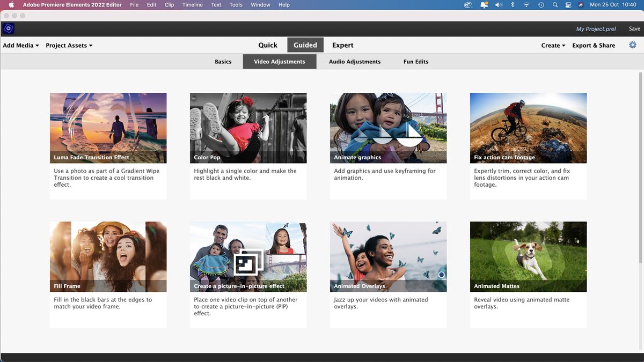Open the Animated Mattes guided edit

coord(528,256)
